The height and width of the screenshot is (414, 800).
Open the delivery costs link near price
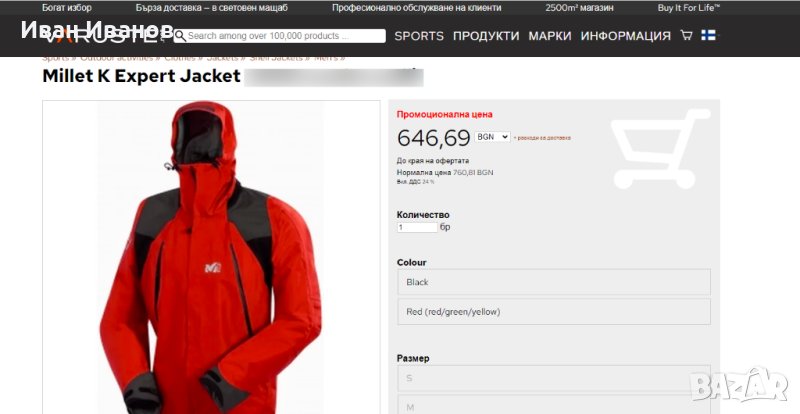[x=542, y=138]
